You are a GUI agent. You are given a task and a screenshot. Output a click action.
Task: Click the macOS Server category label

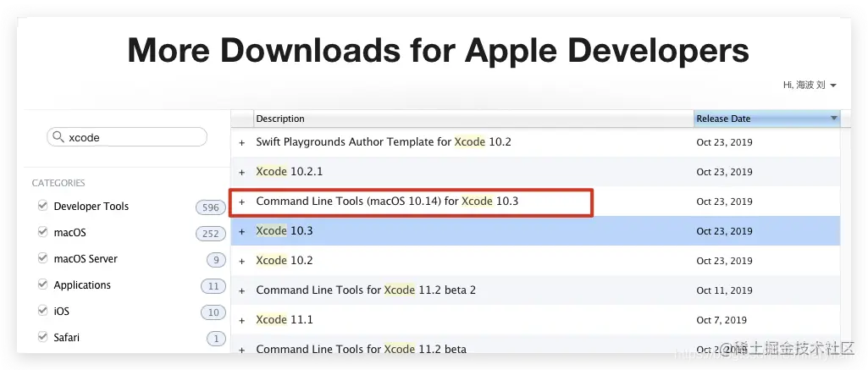point(86,259)
